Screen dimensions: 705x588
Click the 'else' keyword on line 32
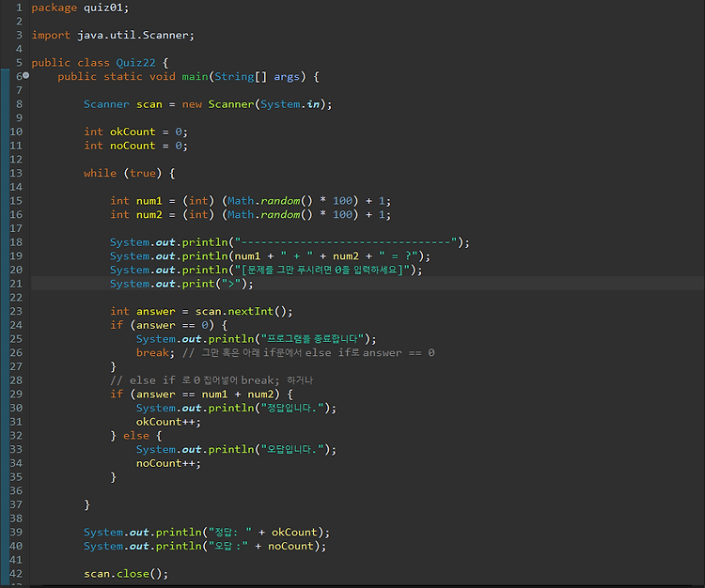point(135,436)
